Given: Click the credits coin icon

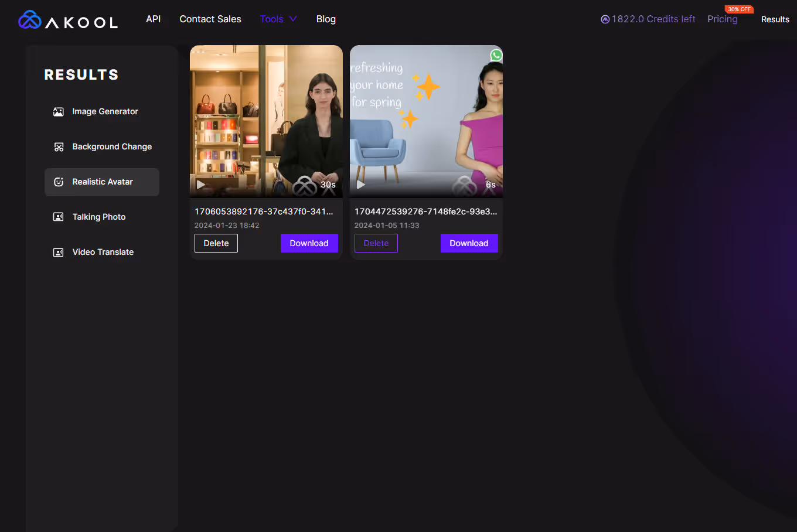Looking at the screenshot, I should coord(605,19).
